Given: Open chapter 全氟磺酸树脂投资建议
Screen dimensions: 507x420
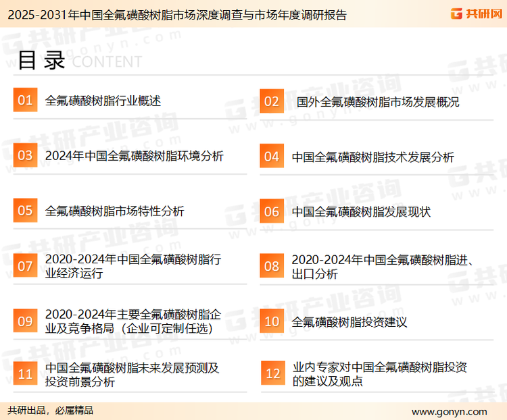Looking at the screenshot, I should point(349,322).
